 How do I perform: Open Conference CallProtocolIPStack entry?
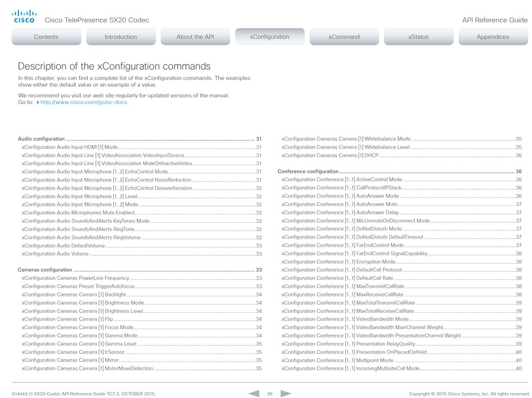click(402, 188)
